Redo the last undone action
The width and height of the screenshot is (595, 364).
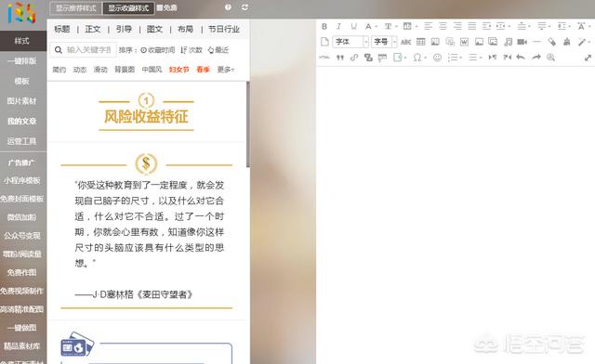[535, 58]
